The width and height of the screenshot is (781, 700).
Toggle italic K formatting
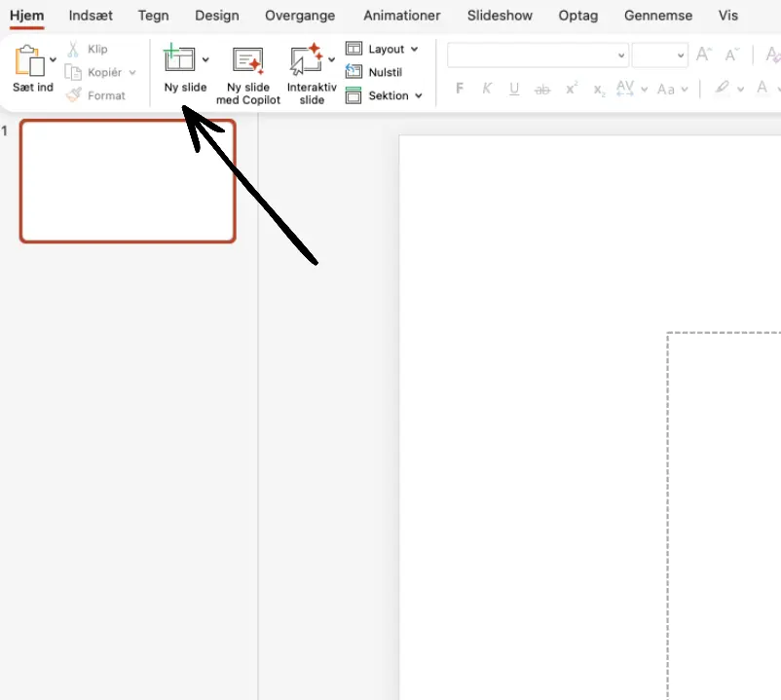click(x=487, y=89)
